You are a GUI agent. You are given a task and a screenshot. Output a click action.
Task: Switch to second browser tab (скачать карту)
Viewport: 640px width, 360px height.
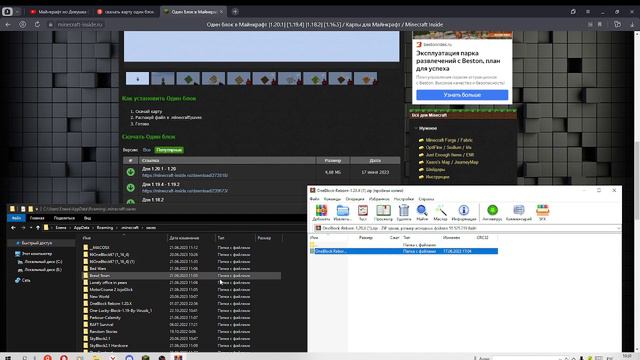126,12
